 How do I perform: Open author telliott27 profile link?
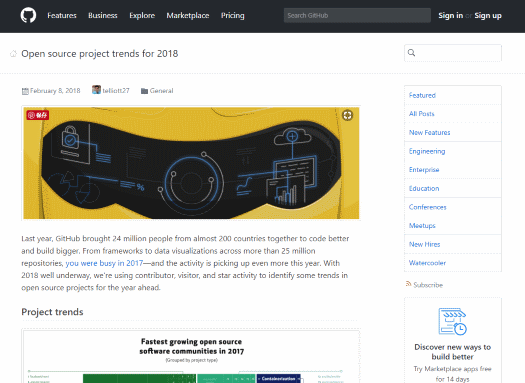click(x=116, y=91)
